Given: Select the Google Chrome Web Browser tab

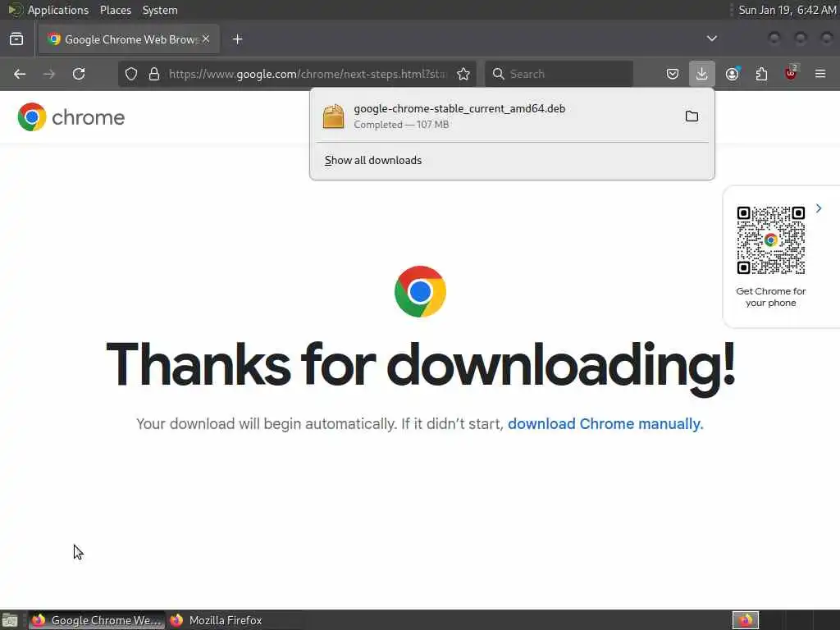Looking at the screenshot, I should [x=129, y=39].
